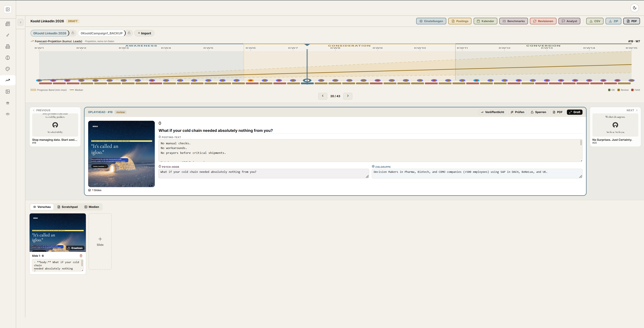Open the NEXT post card #20
Image resolution: width=644 pixels, height=328 pixels.
615,127
